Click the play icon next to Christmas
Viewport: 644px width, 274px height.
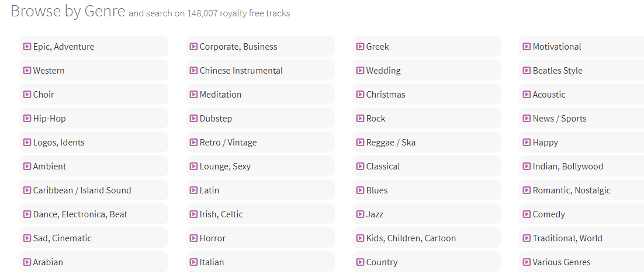pos(360,95)
